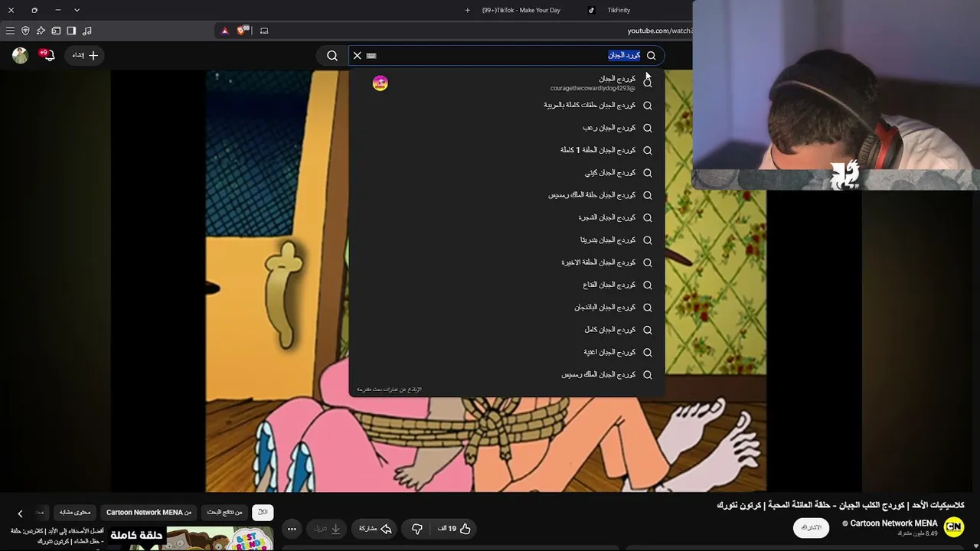Screen dimensions: 980x551
Task: Click the search icon beside 'كوردج الجبان اغنية'
Action: point(648,352)
